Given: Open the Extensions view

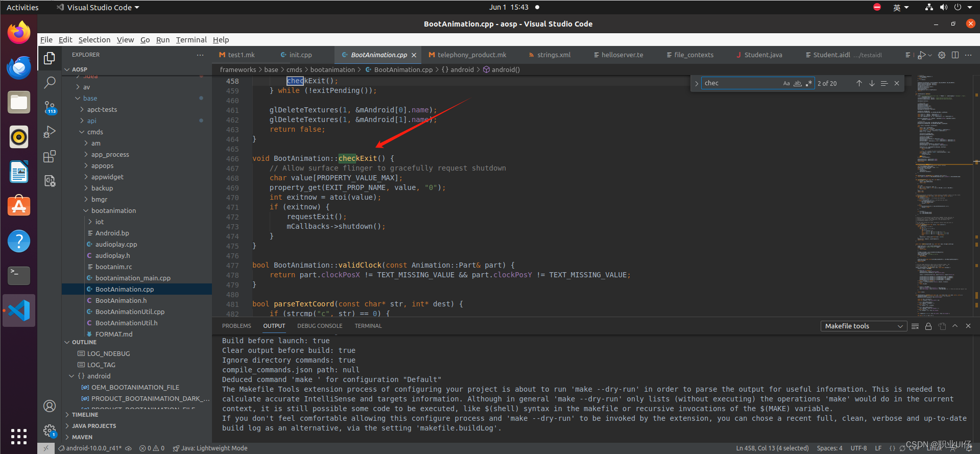Looking at the screenshot, I should pyautogui.click(x=50, y=156).
